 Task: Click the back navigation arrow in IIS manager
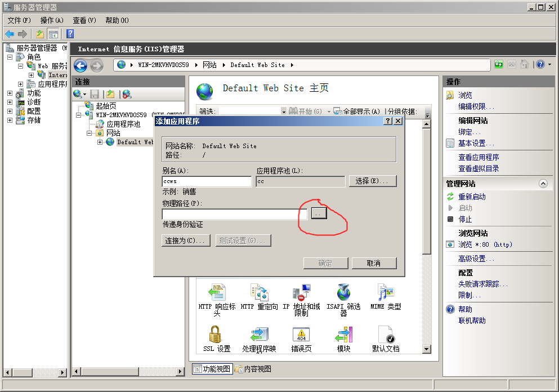coord(81,65)
